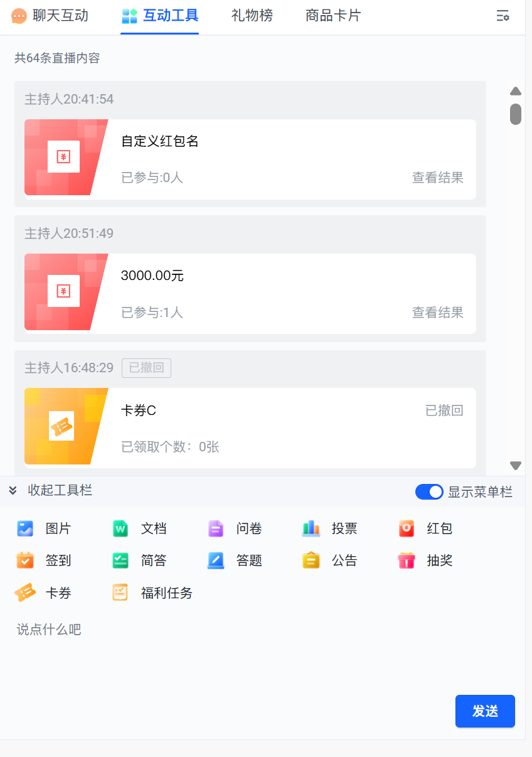Open the 礼物榜 tab
This screenshot has width=532, height=757.
coord(252,16)
